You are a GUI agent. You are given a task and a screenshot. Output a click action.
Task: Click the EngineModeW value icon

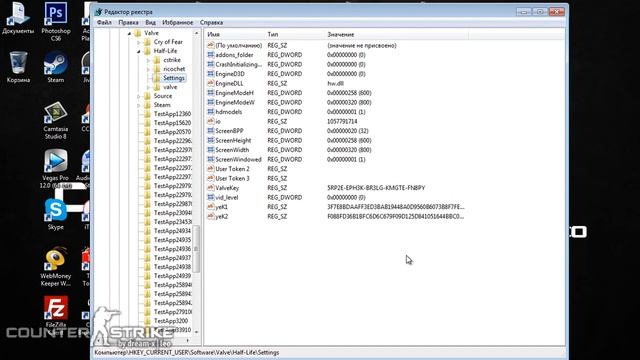pos(211,102)
